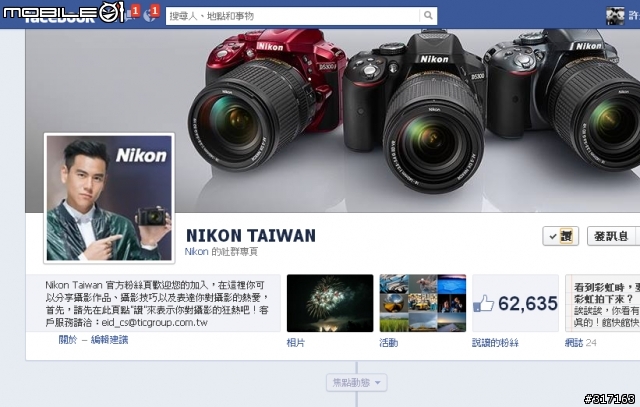
Task: Open the 焦點動態 dropdown
Action: (x=356, y=383)
